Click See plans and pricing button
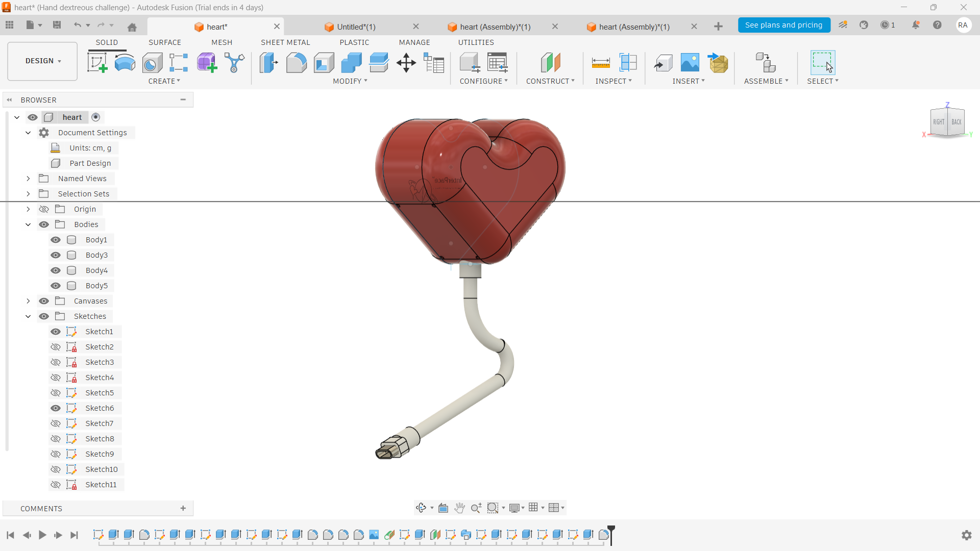 coord(783,25)
